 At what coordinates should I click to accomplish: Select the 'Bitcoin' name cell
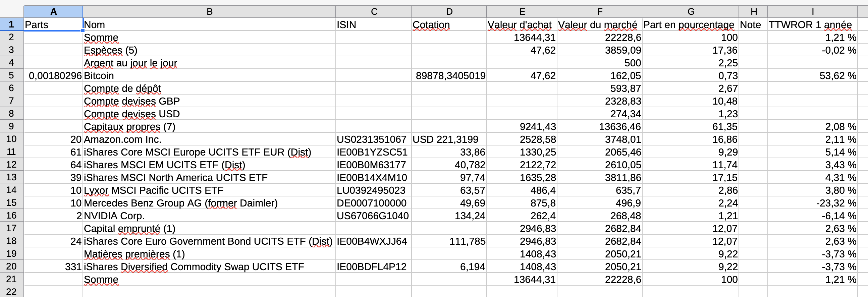[x=209, y=75]
